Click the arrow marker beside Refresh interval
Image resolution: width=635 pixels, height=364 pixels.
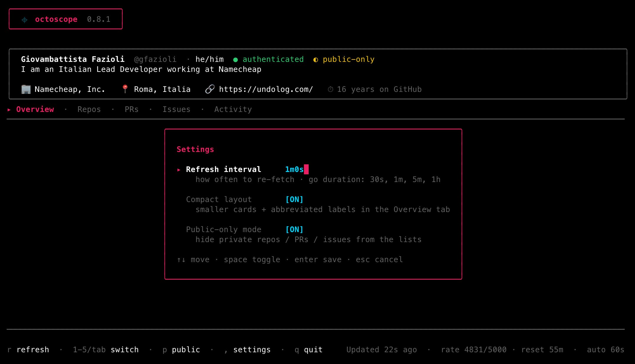[x=179, y=170]
